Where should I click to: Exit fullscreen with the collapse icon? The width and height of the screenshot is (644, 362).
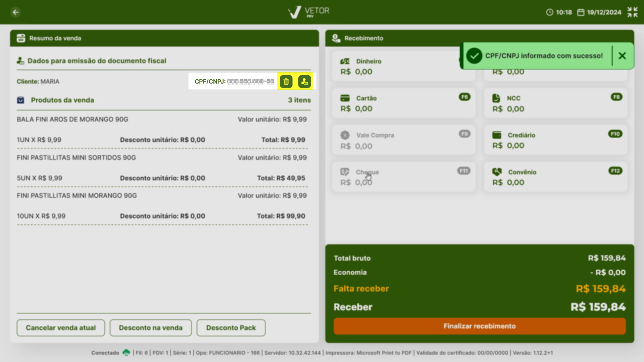tap(632, 12)
